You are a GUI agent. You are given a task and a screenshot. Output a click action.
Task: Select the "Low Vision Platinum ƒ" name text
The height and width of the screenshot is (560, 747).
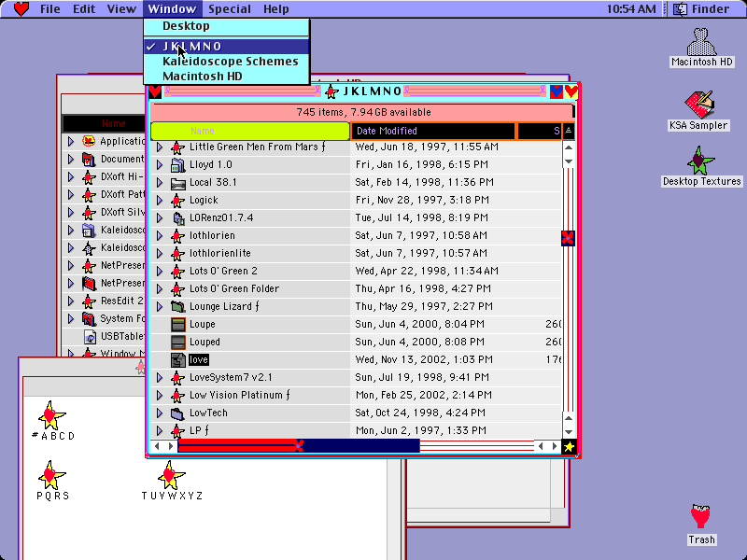click(240, 395)
